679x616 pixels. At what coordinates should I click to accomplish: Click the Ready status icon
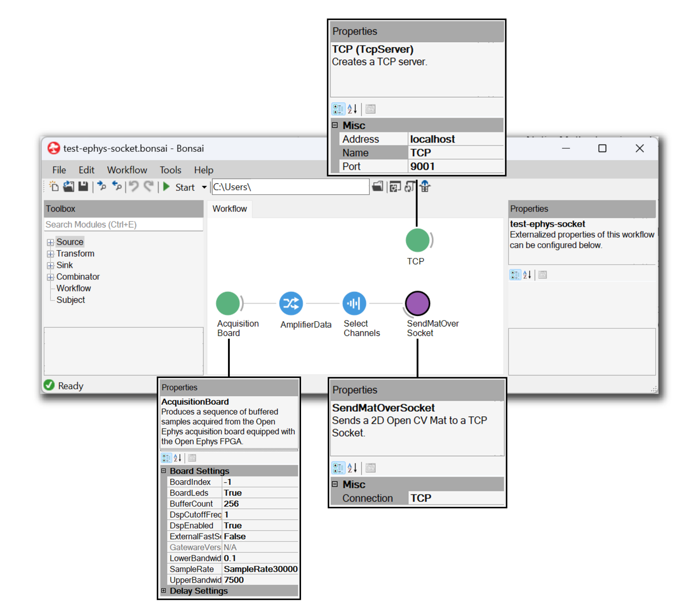pos(49,385)
